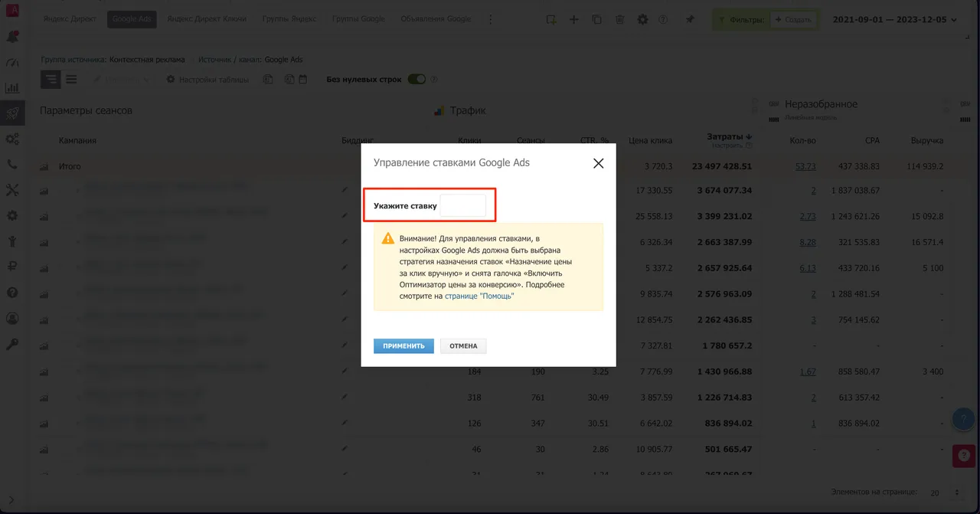
Task: Open the key icon in sidebar
Action: click(x=12, y=344)
